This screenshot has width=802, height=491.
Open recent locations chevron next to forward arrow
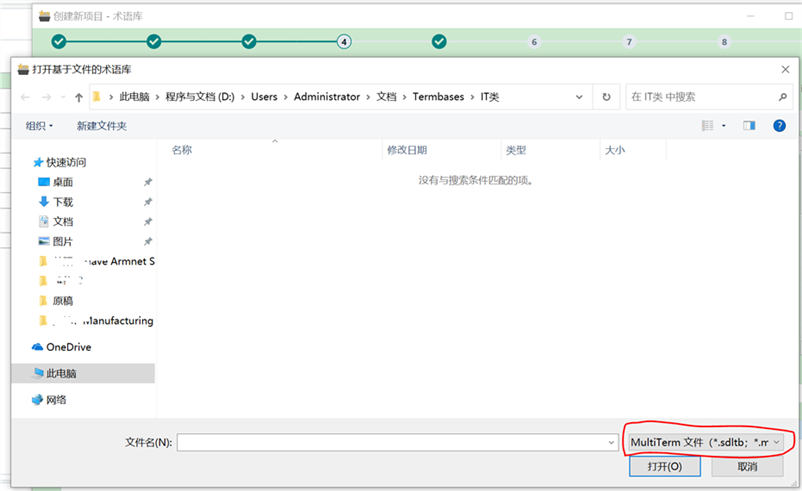63,97
